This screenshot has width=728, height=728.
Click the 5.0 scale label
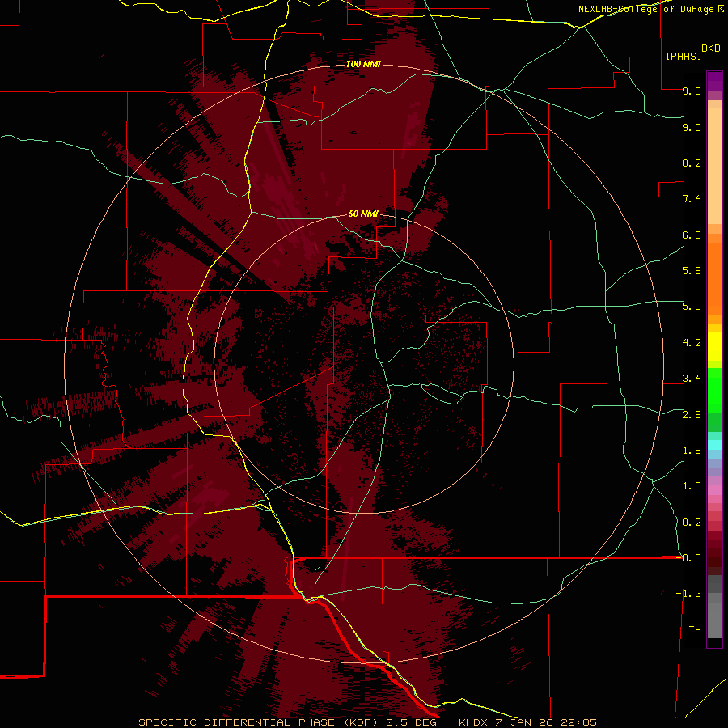(692, 307)
